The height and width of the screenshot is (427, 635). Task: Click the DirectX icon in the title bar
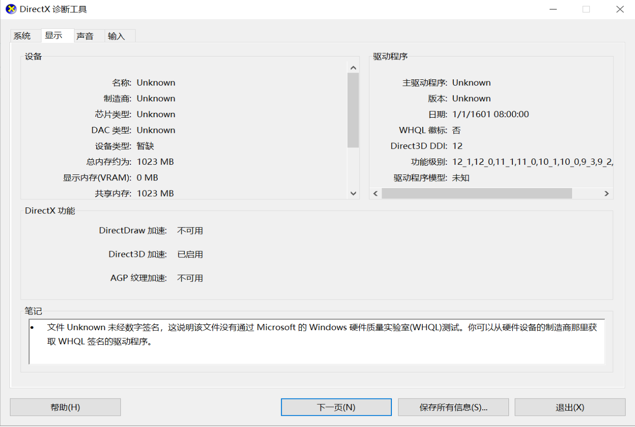[11, 9]
